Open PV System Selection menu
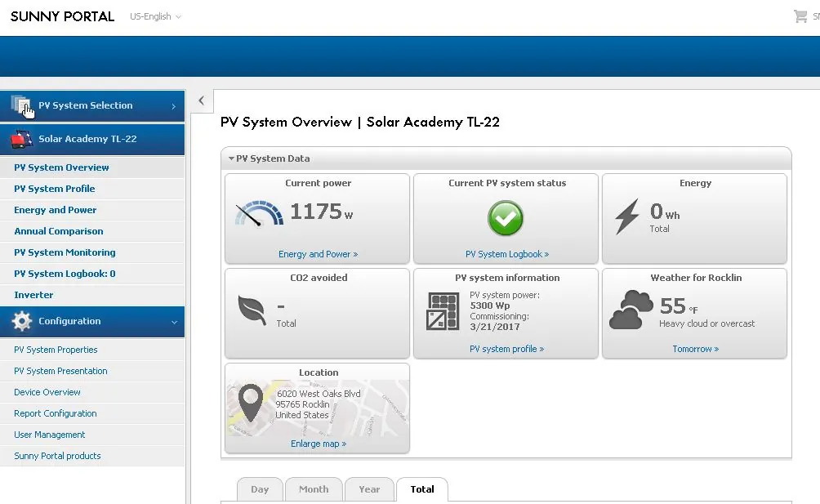The width and height of the screenshot is (820, 504). pos(92,106)
